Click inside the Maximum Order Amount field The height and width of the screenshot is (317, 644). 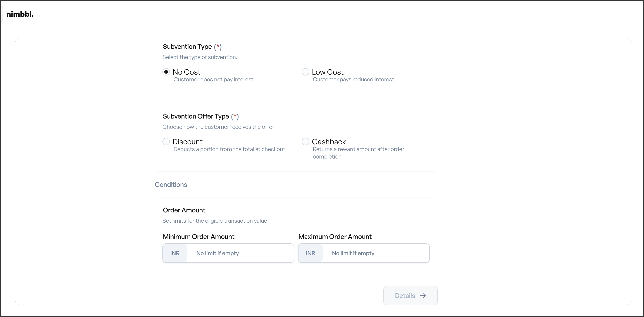pos(375,253)
